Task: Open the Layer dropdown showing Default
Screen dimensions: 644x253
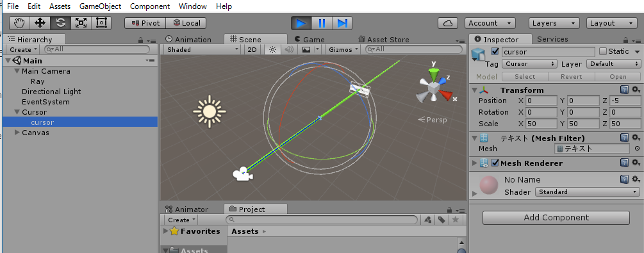Action: coord(614,63)
